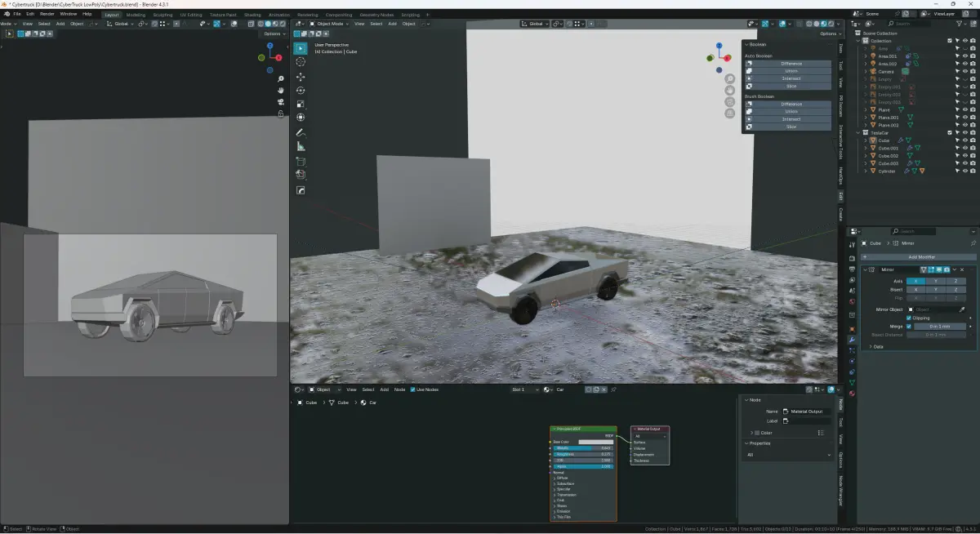Screen dimensions: 980x534
Task: Collapse the TeslaCar collection in the outliner
Action: (859, 133)
